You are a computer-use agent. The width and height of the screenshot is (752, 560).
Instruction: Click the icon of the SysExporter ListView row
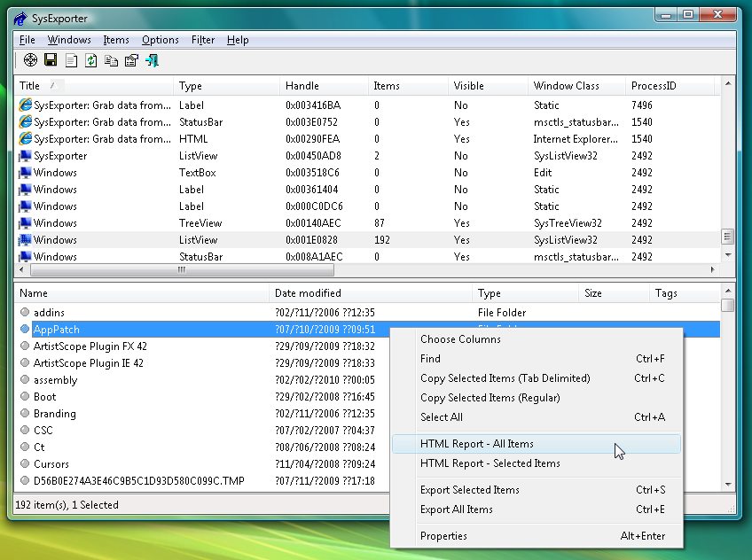[25, 156]
